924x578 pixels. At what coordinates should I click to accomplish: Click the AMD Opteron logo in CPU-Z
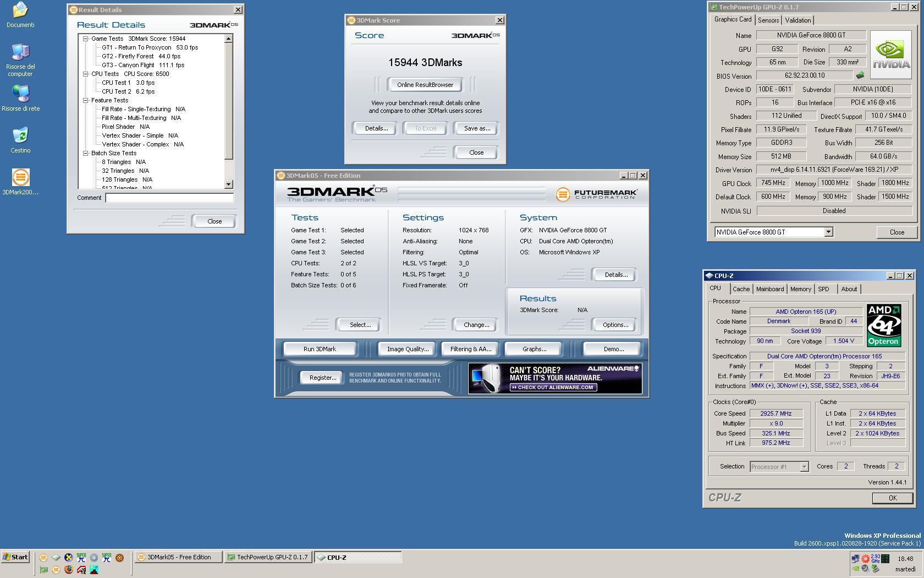coord(883,325)
